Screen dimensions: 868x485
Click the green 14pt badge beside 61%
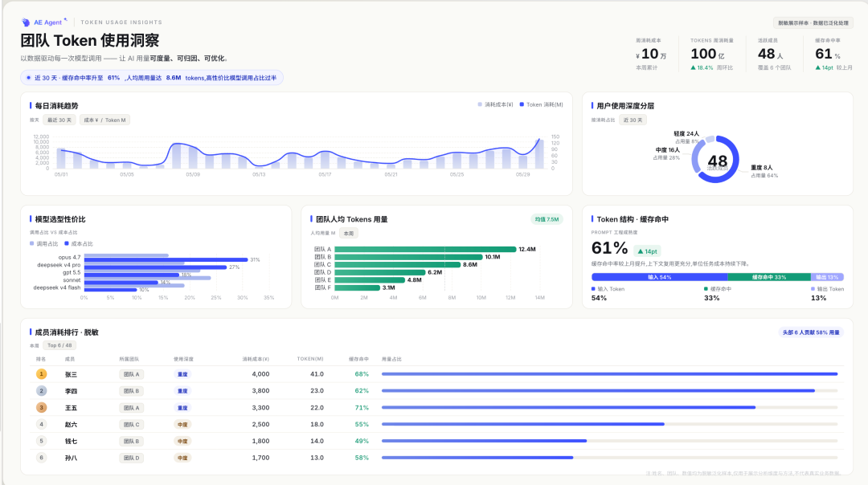pyautogui.click(x=647, y=251)
